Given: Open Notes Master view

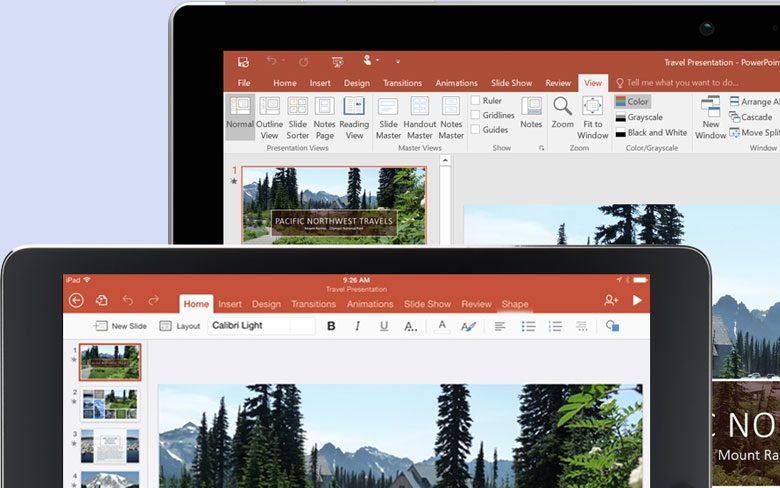Looking at the screenshot, I should (451, 118).
